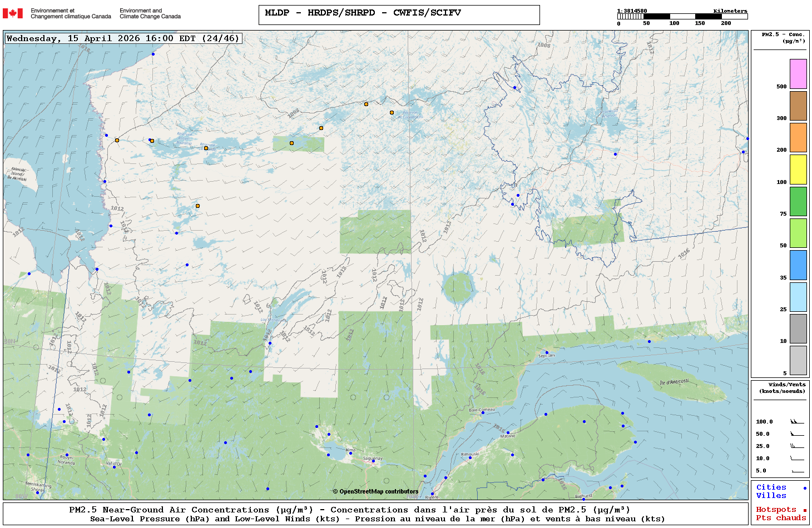The height and width of the screenshot is (528, 812).
Task: Click the 10.0 knot wind barb symbol
Action: click(x=797, y=459)
